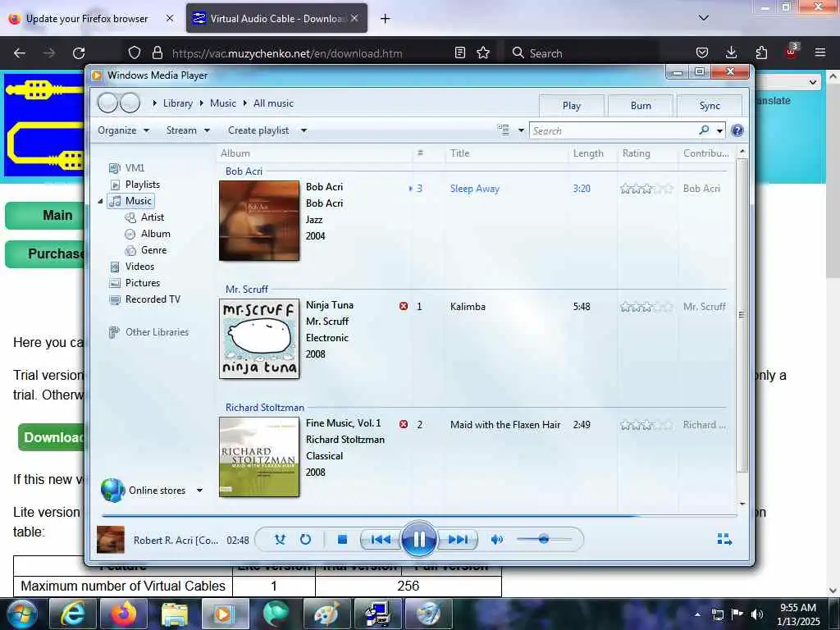840x630 pixels.
Task: Switch to Update your Firefox browser tab
Action: point(87,19)
